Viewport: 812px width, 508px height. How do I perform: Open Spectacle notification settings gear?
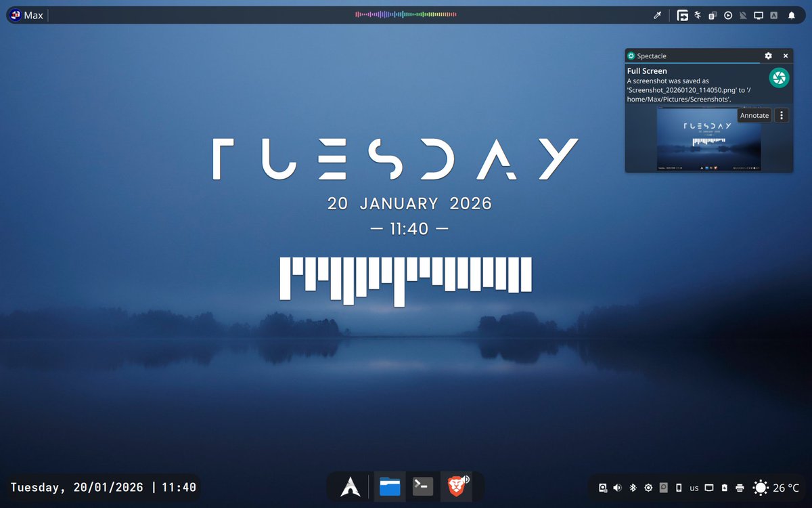coord(768,56)
